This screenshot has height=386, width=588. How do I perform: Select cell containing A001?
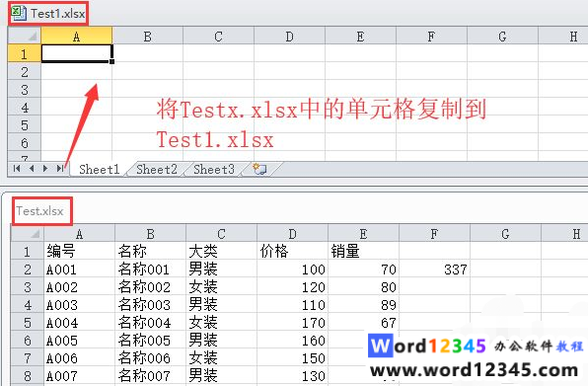click(79, 269)
